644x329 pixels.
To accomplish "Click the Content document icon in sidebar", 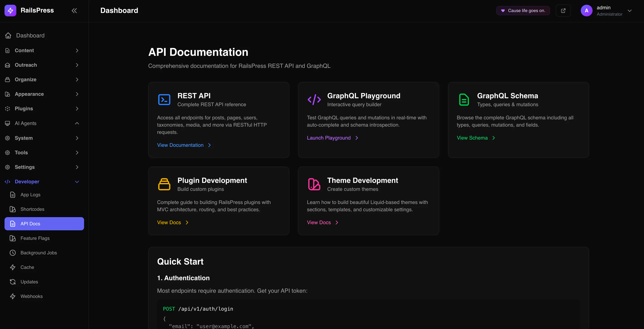I will coord(7,51).
